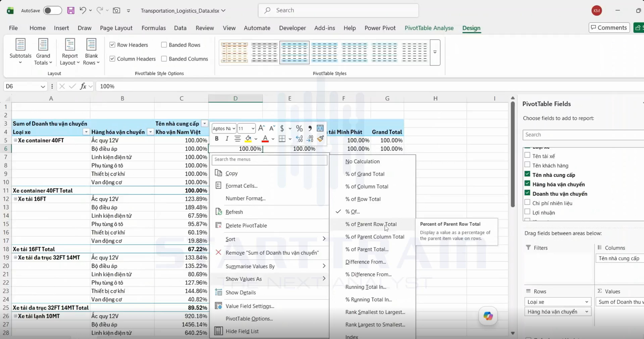Click Copy in the context menu
Viewport: 644px width, 339px height.
point(232,173)
